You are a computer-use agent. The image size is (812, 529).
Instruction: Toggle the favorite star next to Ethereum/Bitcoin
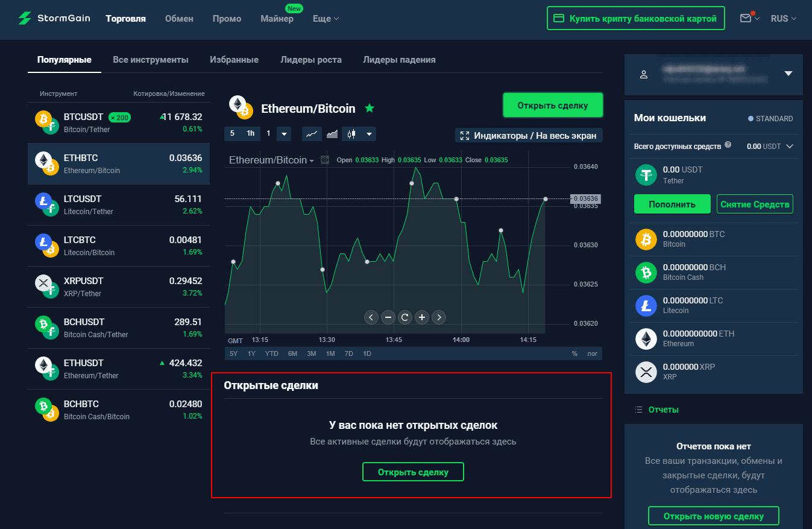370,109
